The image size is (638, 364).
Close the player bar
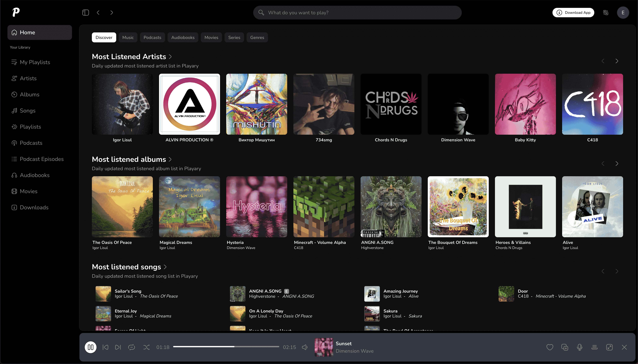(624, 347)
